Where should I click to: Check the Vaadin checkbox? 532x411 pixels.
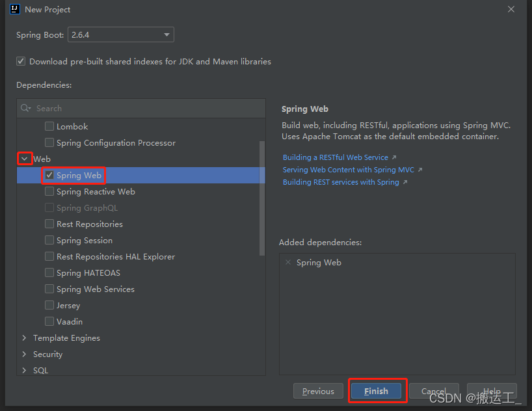[x=49, y=321]
